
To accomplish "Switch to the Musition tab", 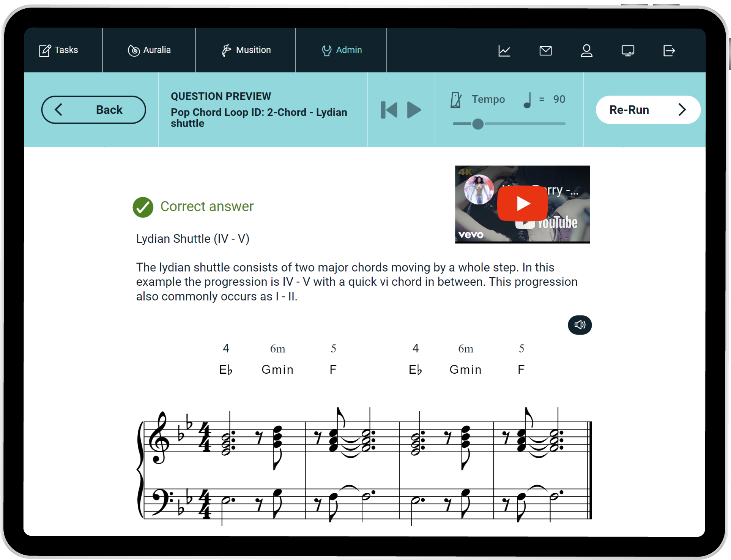I will point(246,50).
